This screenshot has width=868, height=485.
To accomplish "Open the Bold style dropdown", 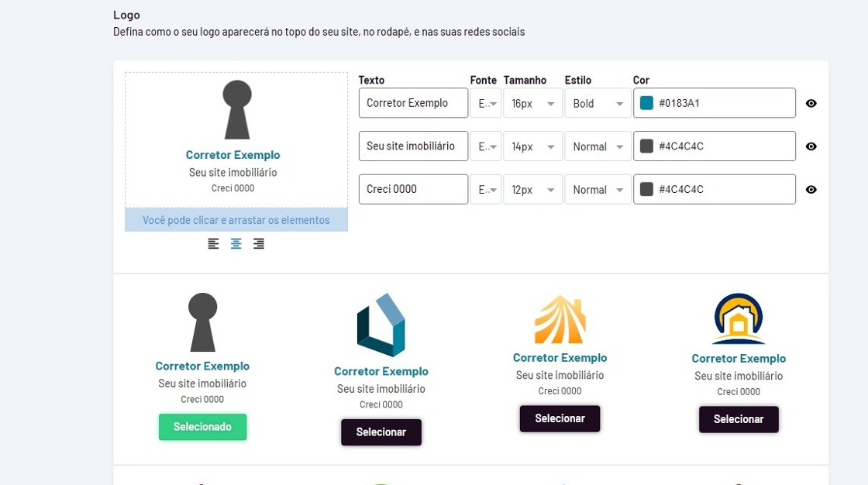I will click(x=598, y=103).
